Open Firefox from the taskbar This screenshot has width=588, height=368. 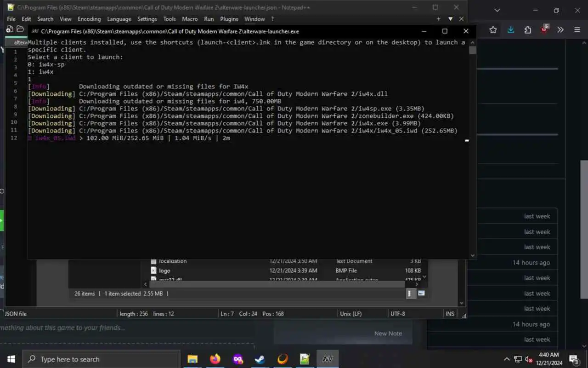pos(215,359)
